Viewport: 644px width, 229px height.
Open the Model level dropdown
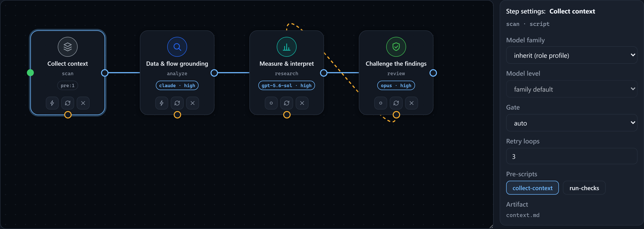click(x=571, y=89)
